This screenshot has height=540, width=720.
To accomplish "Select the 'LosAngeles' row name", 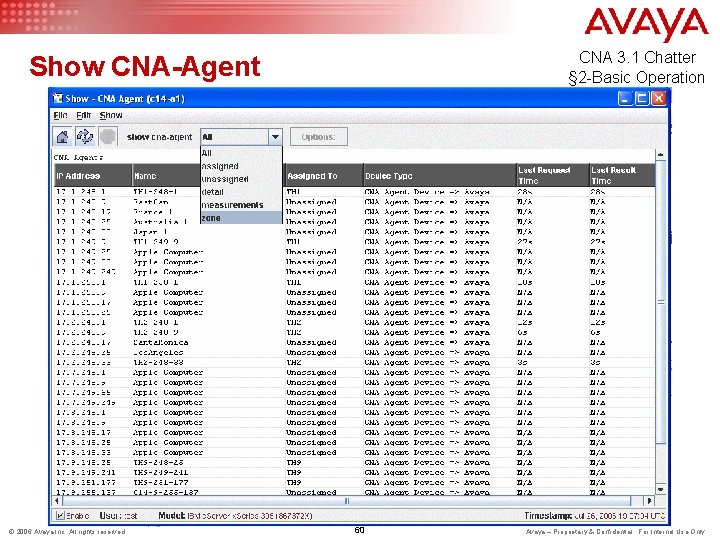I will (158, 352).
